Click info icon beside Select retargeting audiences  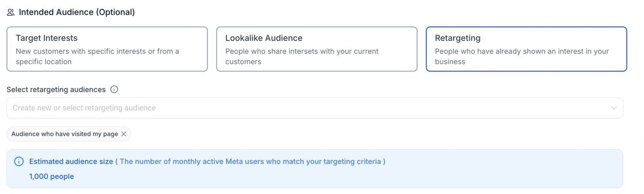[114, 89]
